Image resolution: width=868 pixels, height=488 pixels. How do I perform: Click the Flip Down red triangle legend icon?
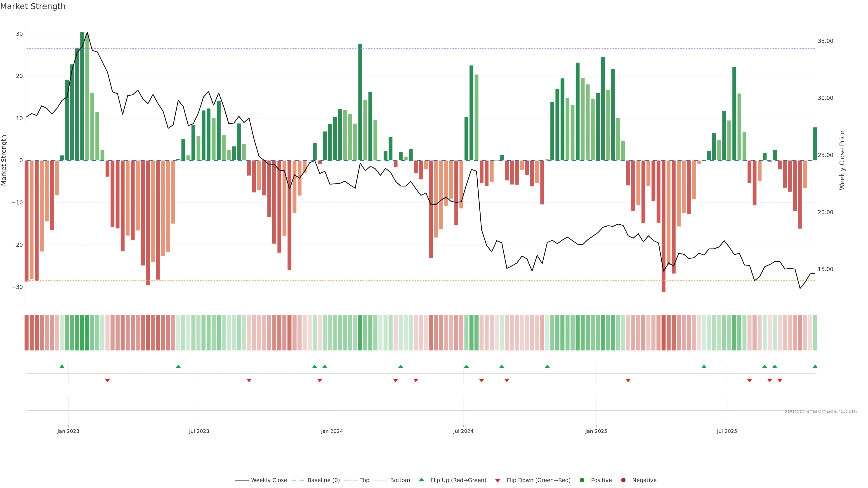pos(498,481)
